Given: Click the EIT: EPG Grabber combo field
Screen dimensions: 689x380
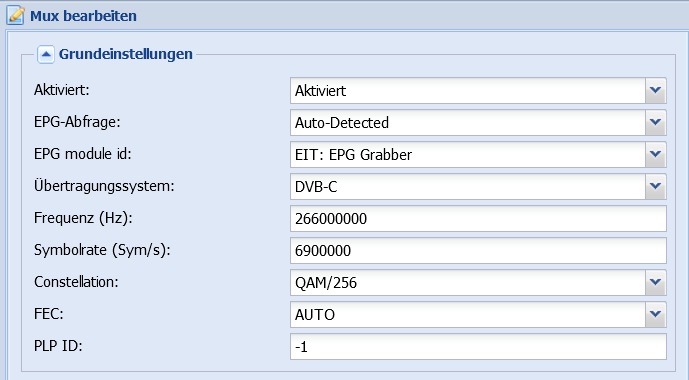Looking at the screenshot, I should pyautogui.click(x=468, y=155).
